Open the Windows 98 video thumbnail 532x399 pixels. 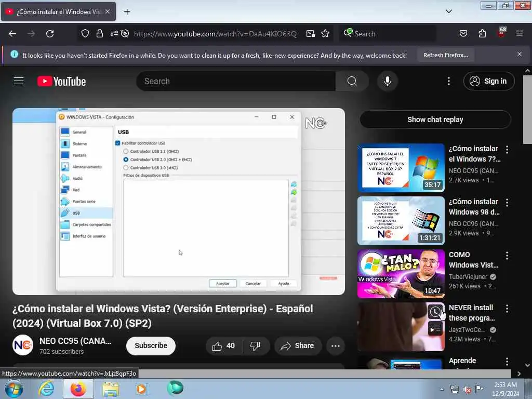click(x=401, y=221)
